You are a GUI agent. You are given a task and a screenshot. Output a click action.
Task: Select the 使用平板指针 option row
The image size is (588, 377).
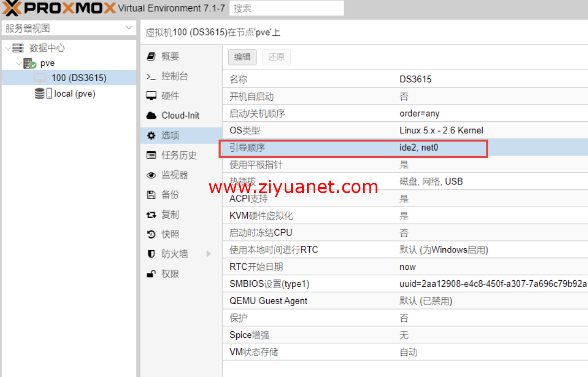pos(405,164)
